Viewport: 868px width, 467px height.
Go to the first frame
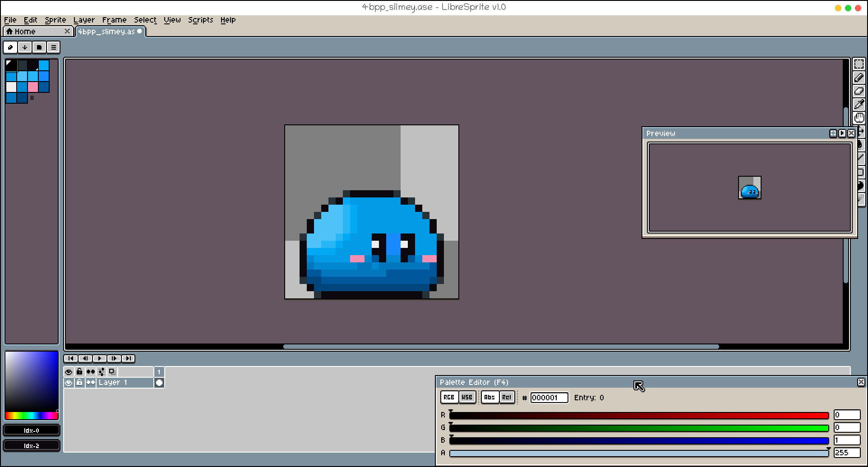pos(71,358)
